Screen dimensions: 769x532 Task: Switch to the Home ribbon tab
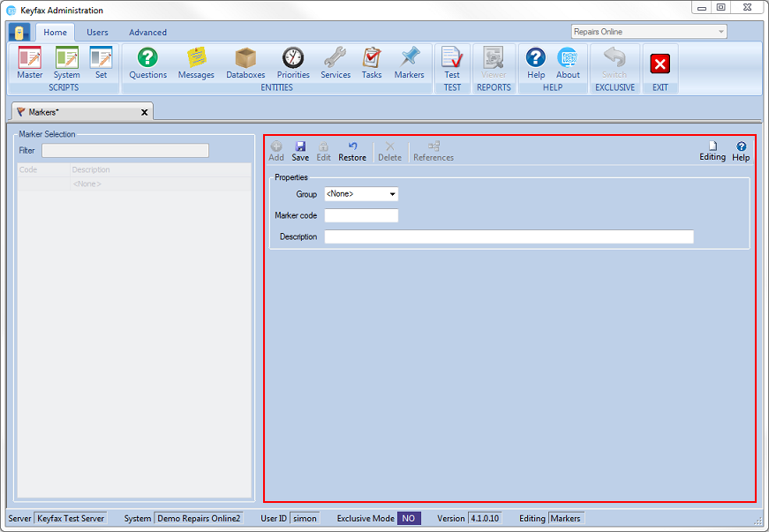point(55,33)
